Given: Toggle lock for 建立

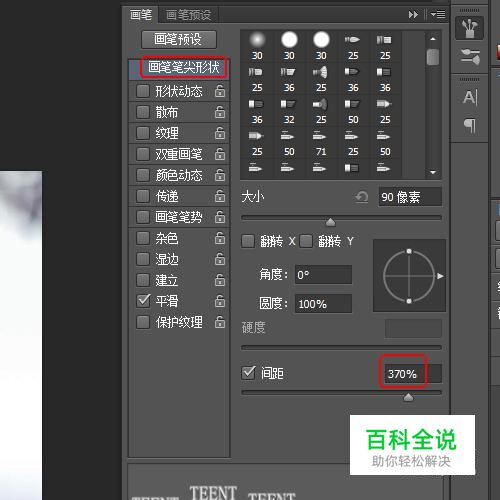Looking at the screenshot, I should pos(220,280).
